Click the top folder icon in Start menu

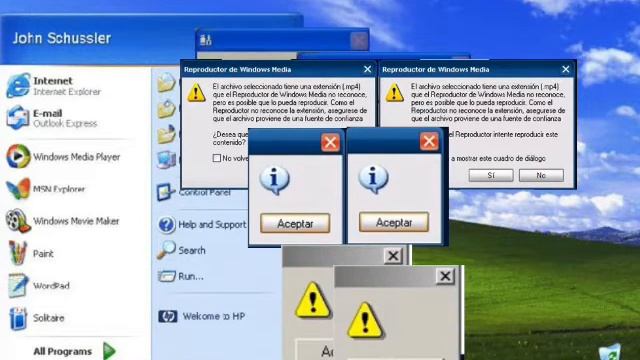click(167, 83)
